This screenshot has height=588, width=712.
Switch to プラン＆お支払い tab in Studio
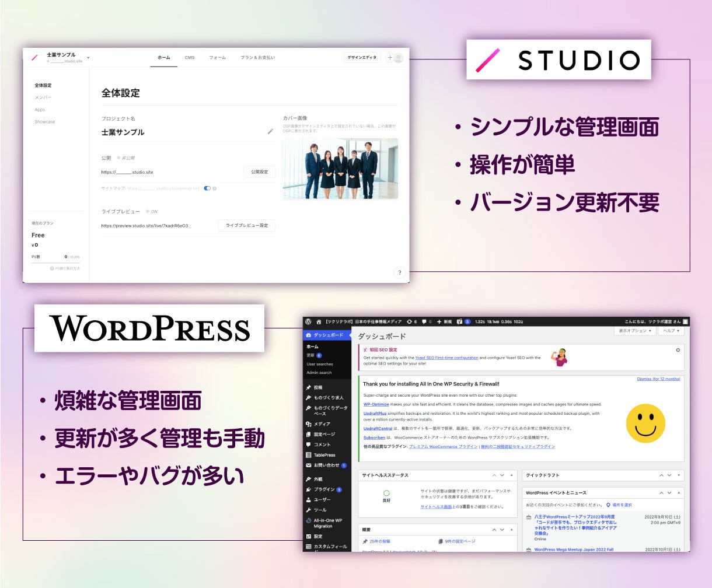[257, 58]
